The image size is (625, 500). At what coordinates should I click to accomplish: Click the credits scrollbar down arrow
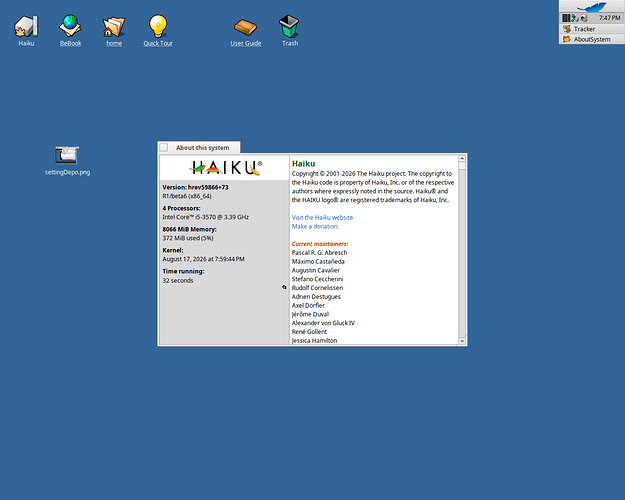462,341
